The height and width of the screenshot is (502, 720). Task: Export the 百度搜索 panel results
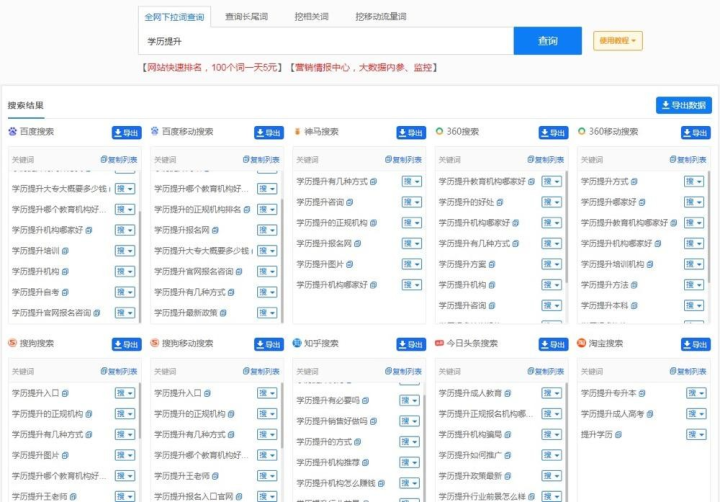pos(127,133)
